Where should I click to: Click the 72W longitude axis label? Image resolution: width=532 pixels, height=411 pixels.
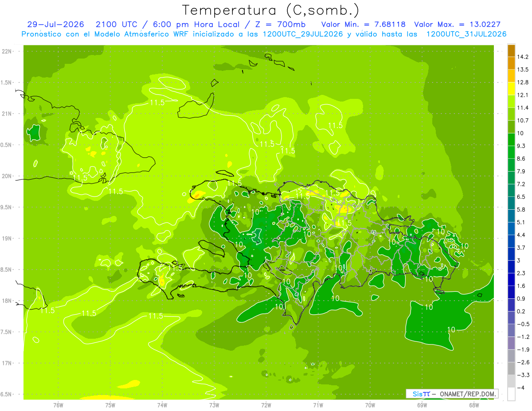[266, 405]
